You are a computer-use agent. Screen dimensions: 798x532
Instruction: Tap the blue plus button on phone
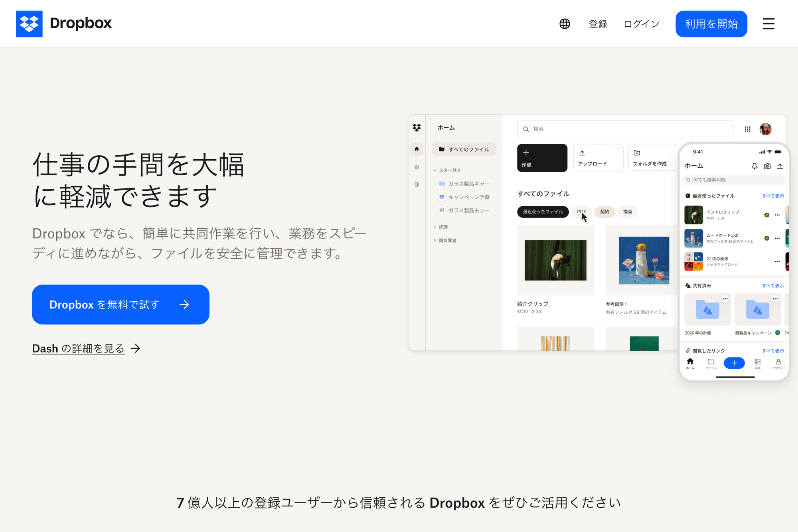click(734, 363)
